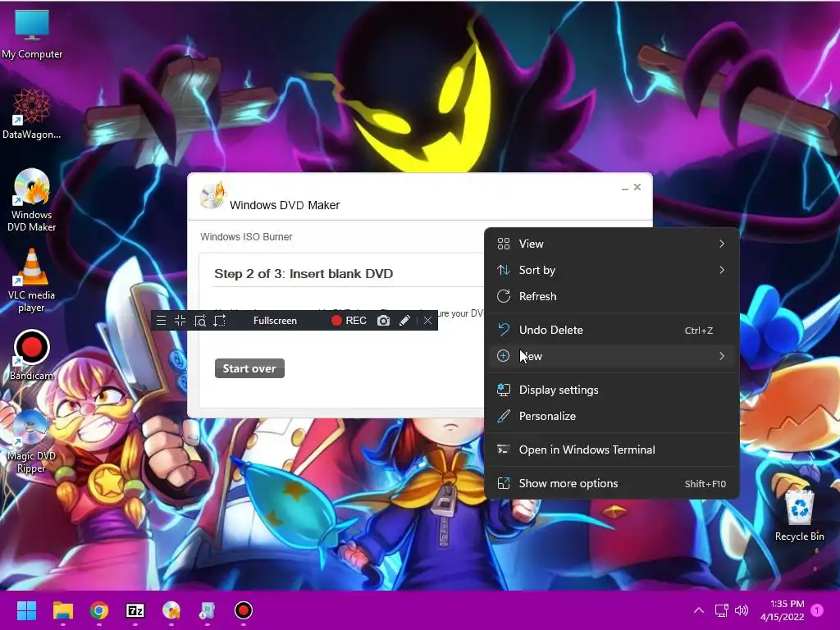
Task: Open Display settings
Action: point(611,390)
